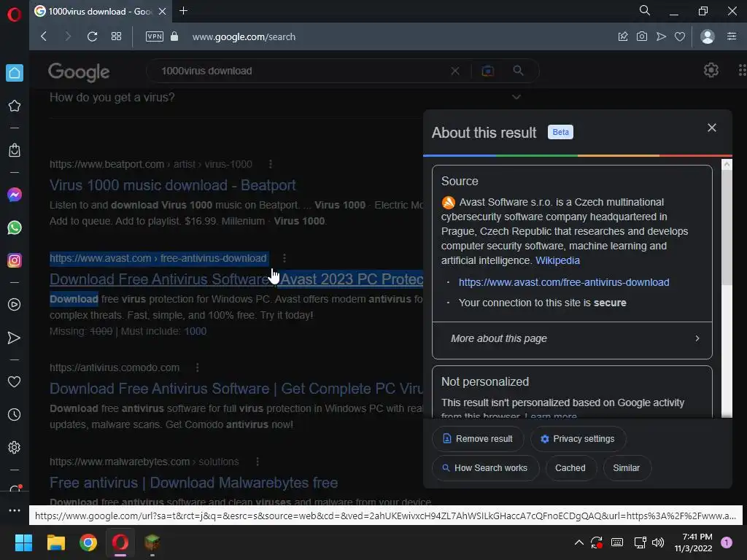
Task: Open Minecraft block icon on taskbar
Action: pos(152,542)
